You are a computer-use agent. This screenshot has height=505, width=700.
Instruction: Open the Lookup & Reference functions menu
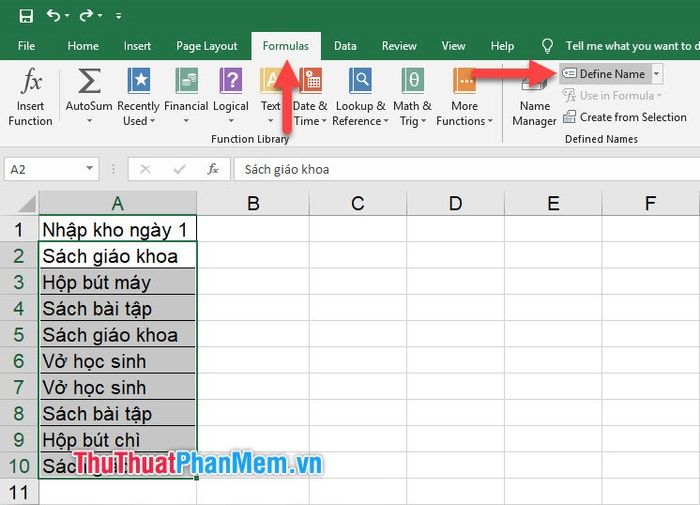click(360, 97)
